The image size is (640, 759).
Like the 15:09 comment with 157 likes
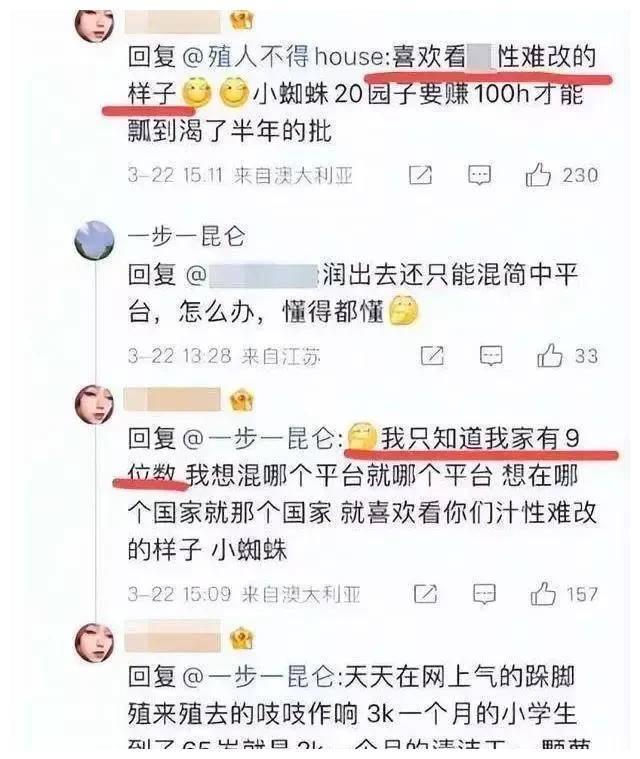coord(543,593)
